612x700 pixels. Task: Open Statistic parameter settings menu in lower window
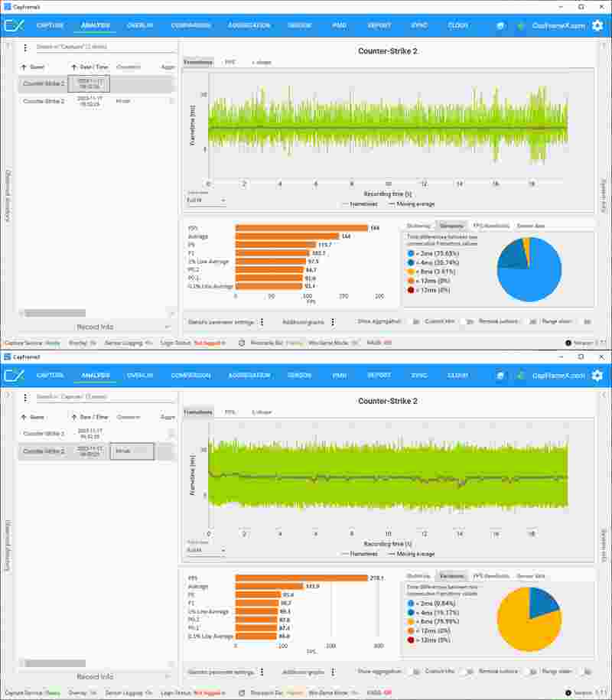coord(262,672)
